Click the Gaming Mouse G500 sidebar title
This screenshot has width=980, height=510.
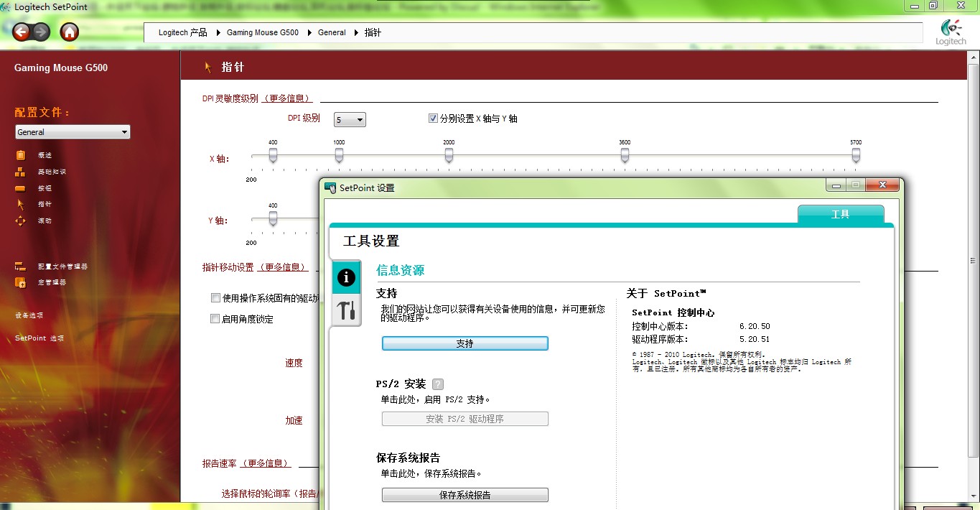(x=61, y=68)
